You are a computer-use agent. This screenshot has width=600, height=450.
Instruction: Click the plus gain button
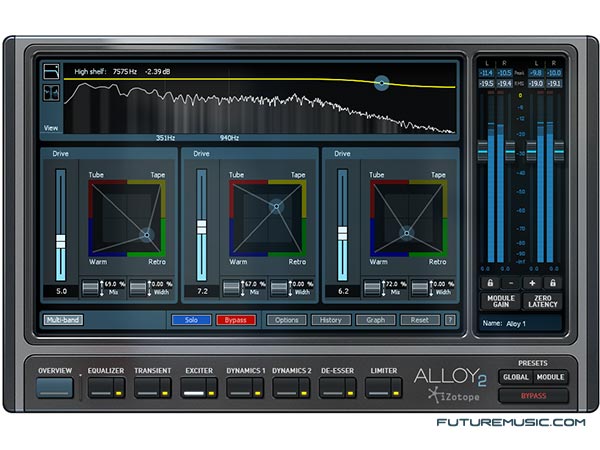[532, 283]
